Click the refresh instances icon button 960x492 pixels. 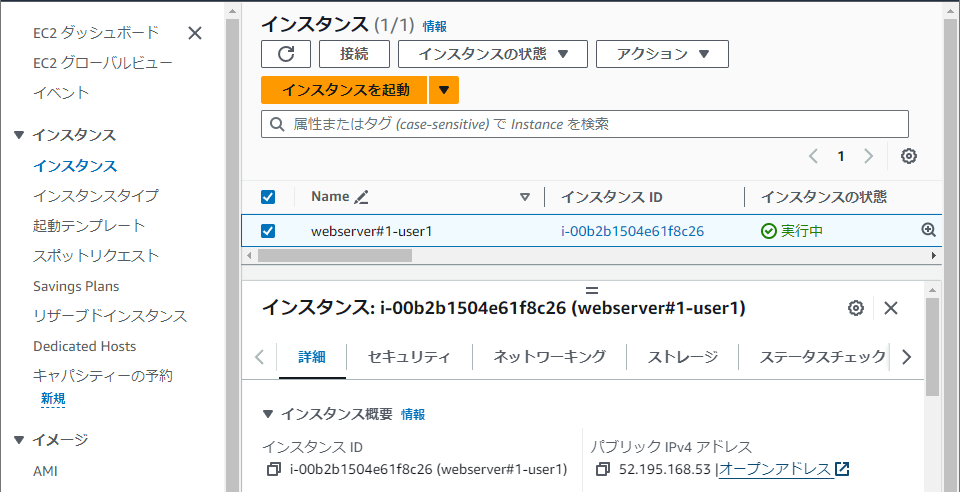(286, 54)
